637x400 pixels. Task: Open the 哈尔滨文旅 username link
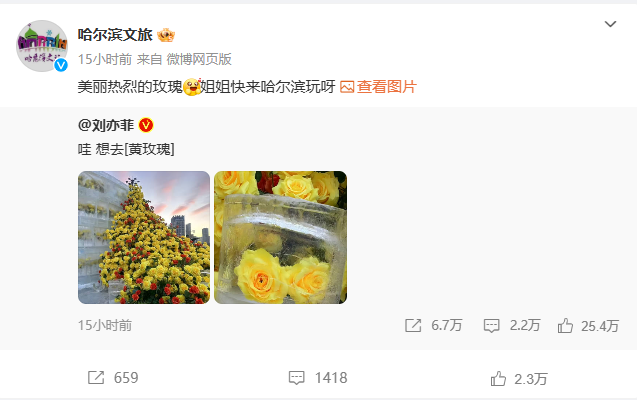115,35
